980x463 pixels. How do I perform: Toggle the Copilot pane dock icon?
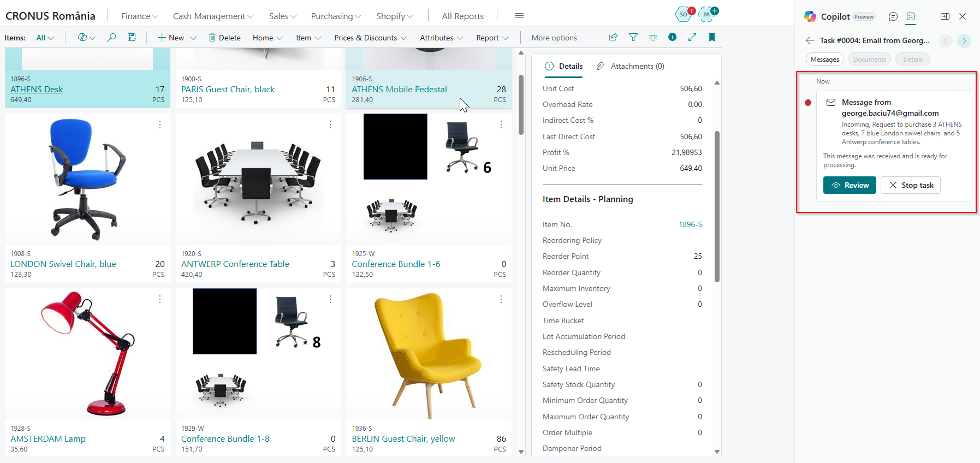point(945,16)
